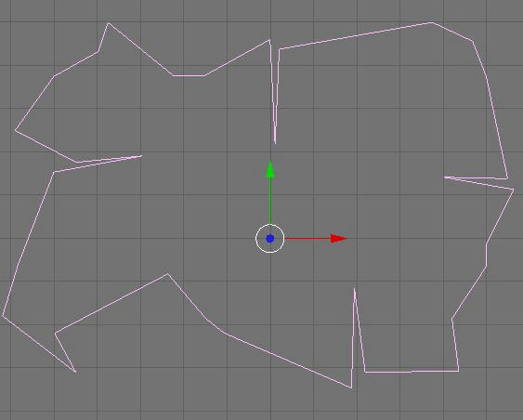523x420 pixels.
Task: Select the tip of the downward spike above the green arrow
Action: (275, 143)
